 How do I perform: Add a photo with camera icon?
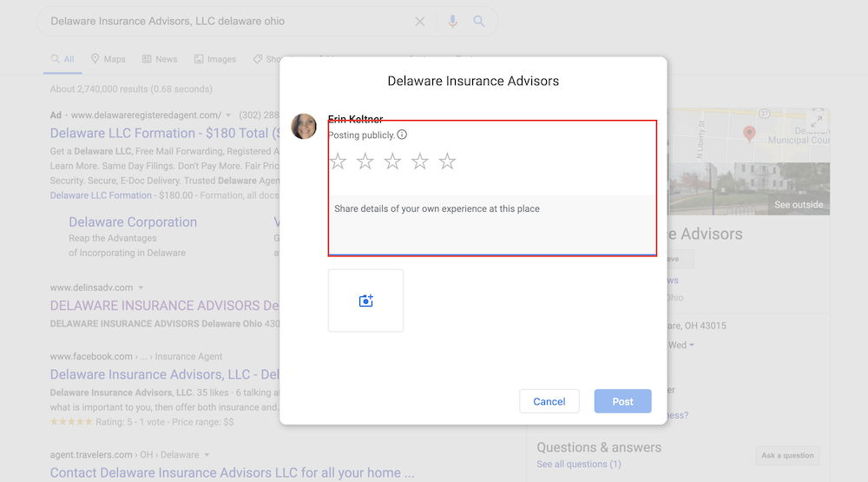point(366,300)
